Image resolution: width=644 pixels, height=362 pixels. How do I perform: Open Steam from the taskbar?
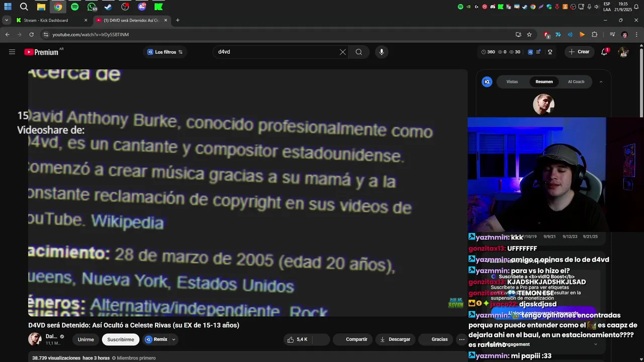pos(108,7)
